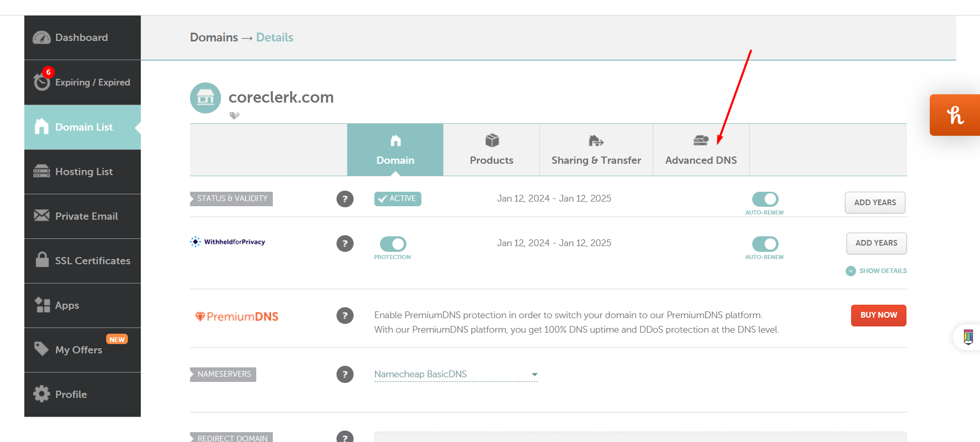Image resolution: width=980 pixels, height=442 pixels.
Task: Click the Hosting List server icon
Action: point(41,171)
